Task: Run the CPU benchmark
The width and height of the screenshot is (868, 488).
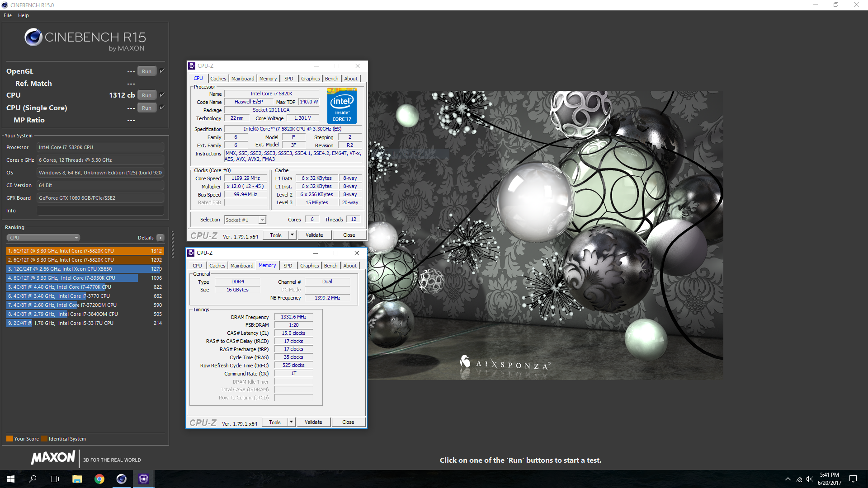Action: tap(146, 95)
